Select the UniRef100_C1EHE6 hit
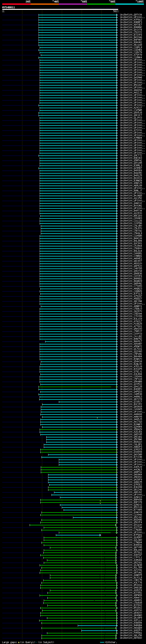 click(x=131, y=50)
